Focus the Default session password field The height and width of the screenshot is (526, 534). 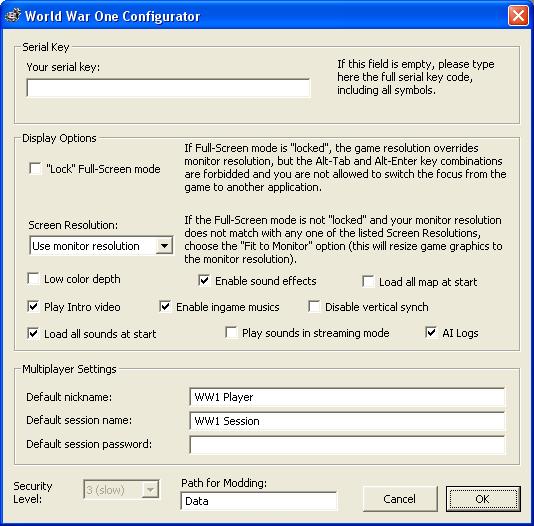tap(347, 445)
